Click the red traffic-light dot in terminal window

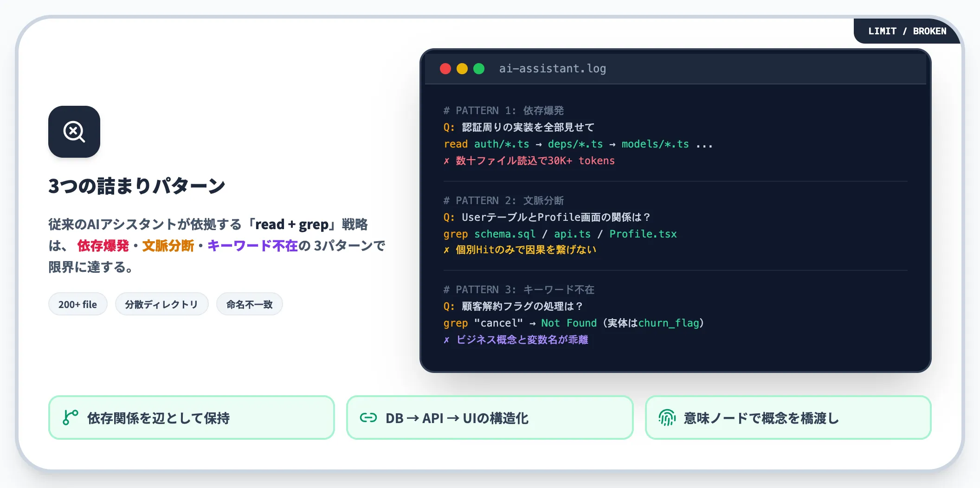click(445, 69)
